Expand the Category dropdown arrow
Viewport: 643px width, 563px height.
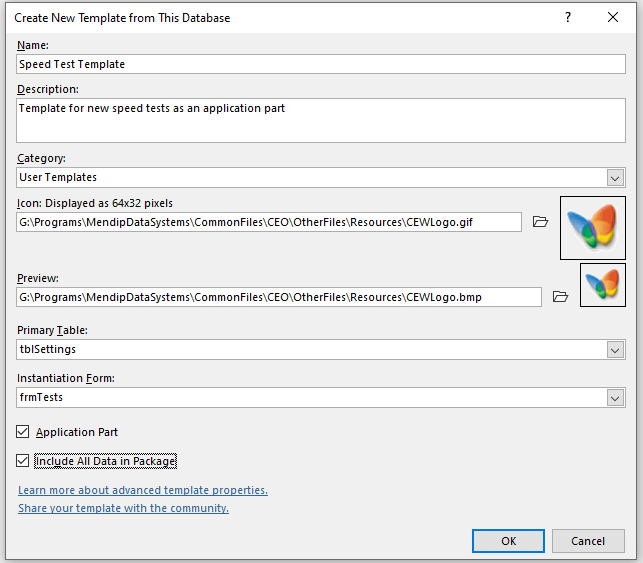[x=615, y=178]
